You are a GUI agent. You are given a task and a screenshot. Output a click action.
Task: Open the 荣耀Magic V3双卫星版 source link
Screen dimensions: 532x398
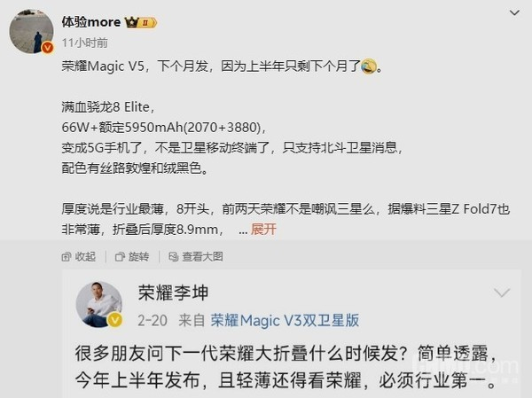coord(285,320)
